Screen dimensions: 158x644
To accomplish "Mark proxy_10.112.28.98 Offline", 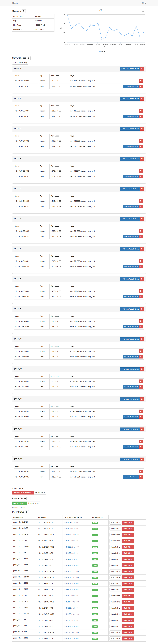I will coord(128,529).
